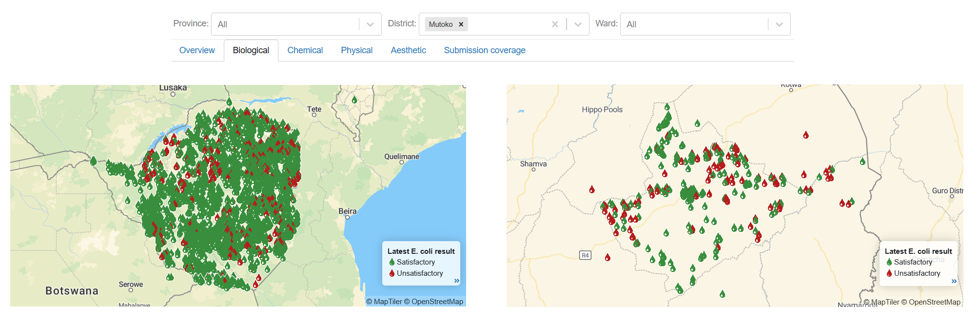The height and width of the screenshot is (328, 980).
Task: Select the topmost green marker on the right map
Action: [667, 107]
